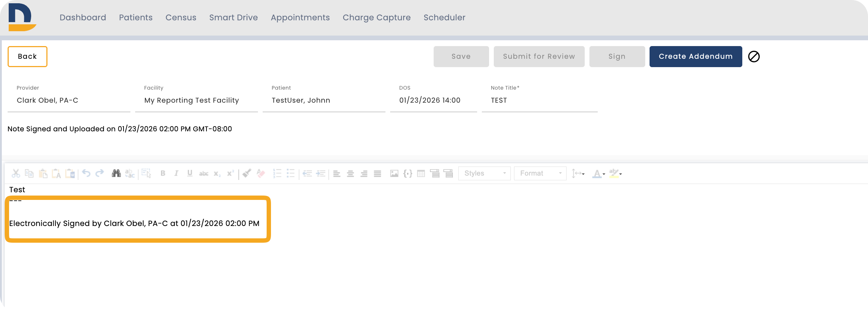Insert a bulleted list
The image size is (868, 312).
291,173
